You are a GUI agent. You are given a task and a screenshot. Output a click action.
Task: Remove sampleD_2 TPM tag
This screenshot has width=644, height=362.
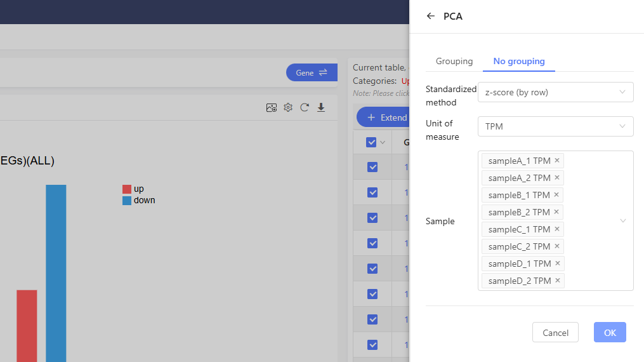558,281
